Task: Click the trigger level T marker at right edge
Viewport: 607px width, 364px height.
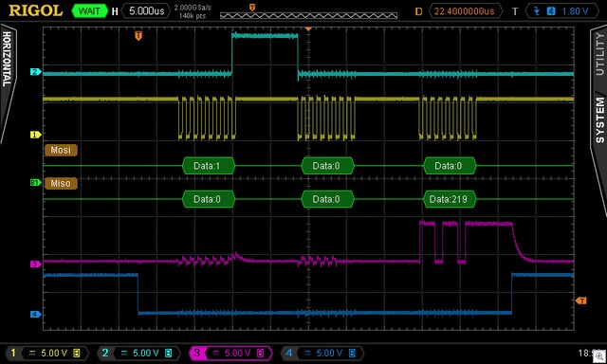Action: (580, 300)
